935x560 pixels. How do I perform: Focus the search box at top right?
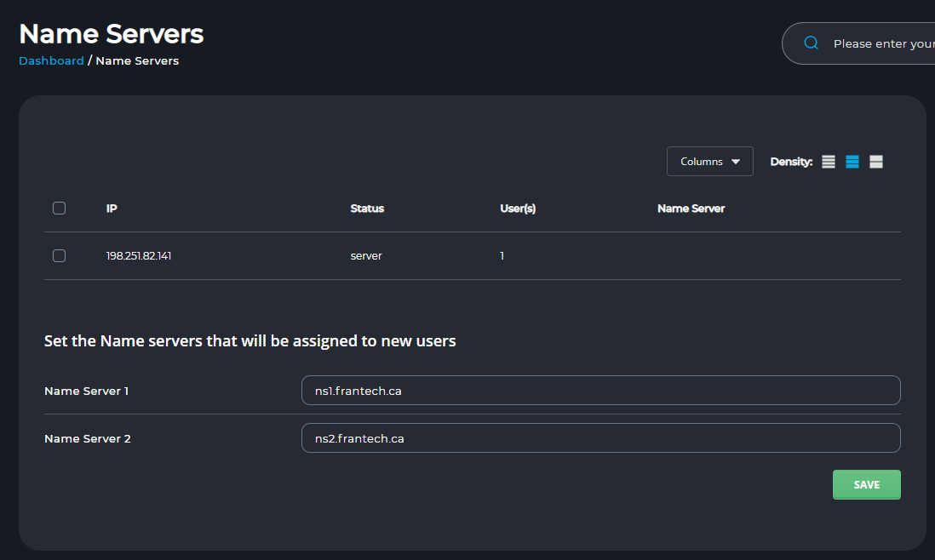[x=881, y=43]
